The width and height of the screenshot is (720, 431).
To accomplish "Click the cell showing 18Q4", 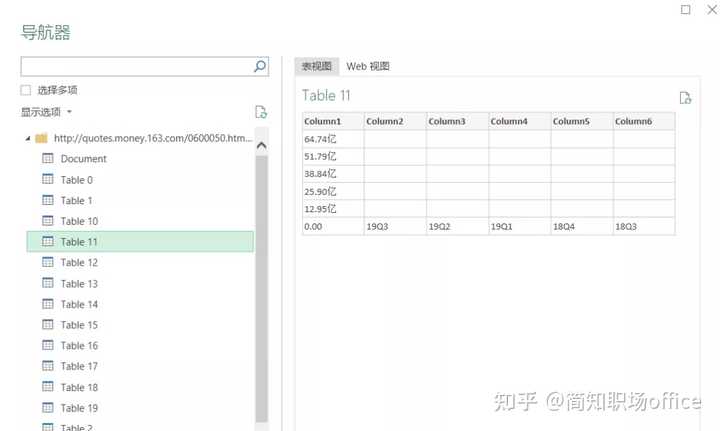I will tap(582, 226).
